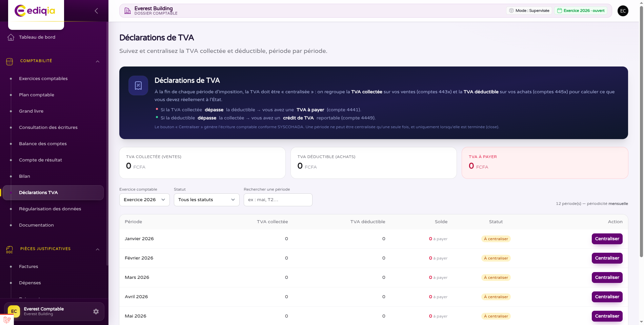Go to Tableau de bord
The image size is (644, 325).
pos(37,37)
